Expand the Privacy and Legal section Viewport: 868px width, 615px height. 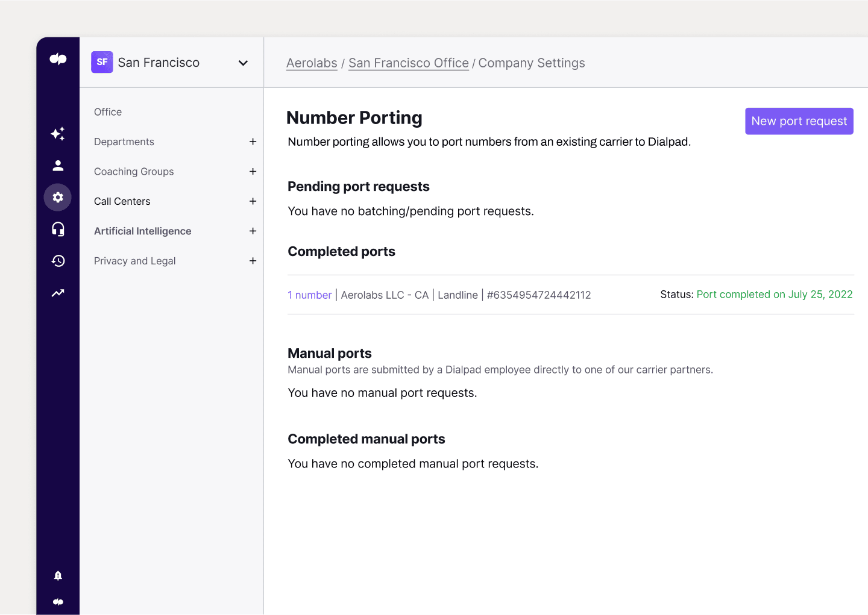coord(253,261)
